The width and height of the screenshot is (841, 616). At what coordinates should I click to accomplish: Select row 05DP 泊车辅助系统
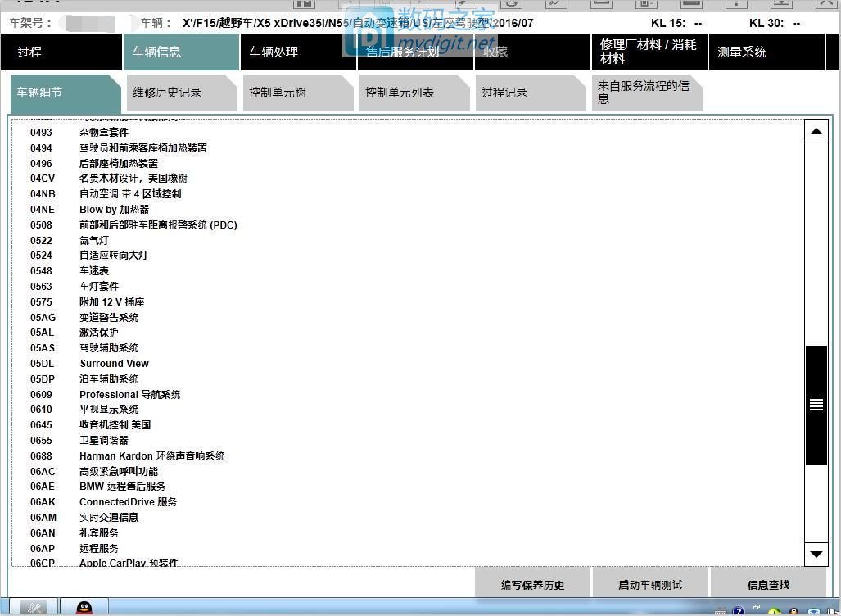pyautogui.click(x=84, y=378)
